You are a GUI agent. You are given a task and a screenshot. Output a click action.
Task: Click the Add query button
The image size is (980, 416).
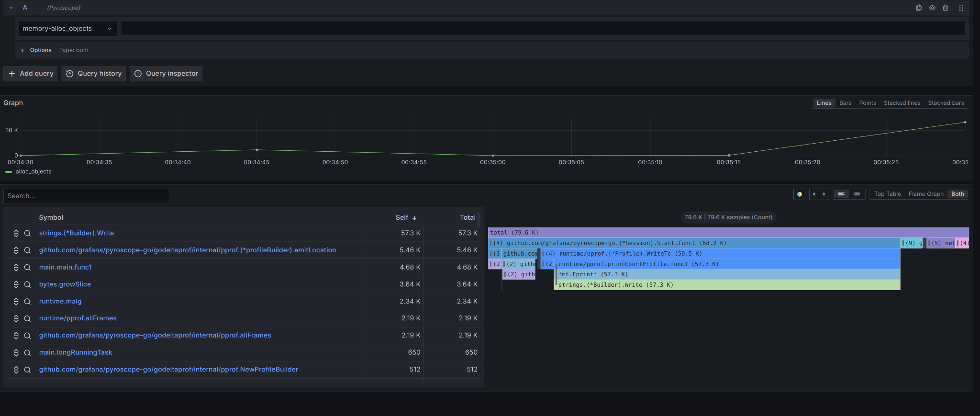point(31,74)
